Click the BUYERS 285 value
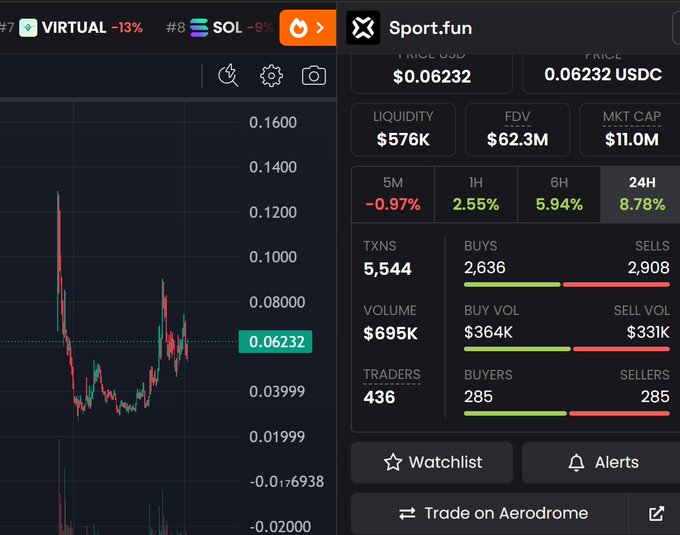Image resolution: width=680 pixels, height=535 pixels. click(478, 397)
